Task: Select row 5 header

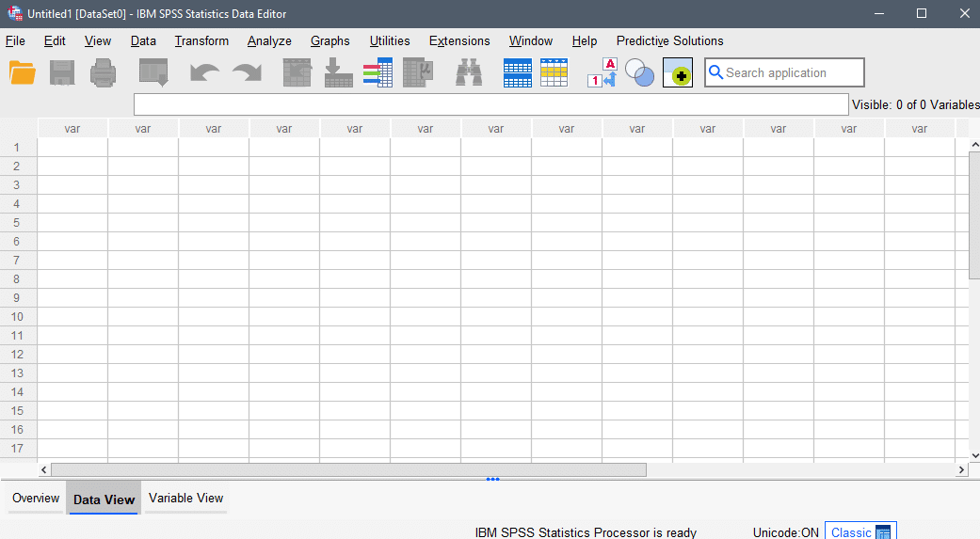Action: [x=17, y=223]
